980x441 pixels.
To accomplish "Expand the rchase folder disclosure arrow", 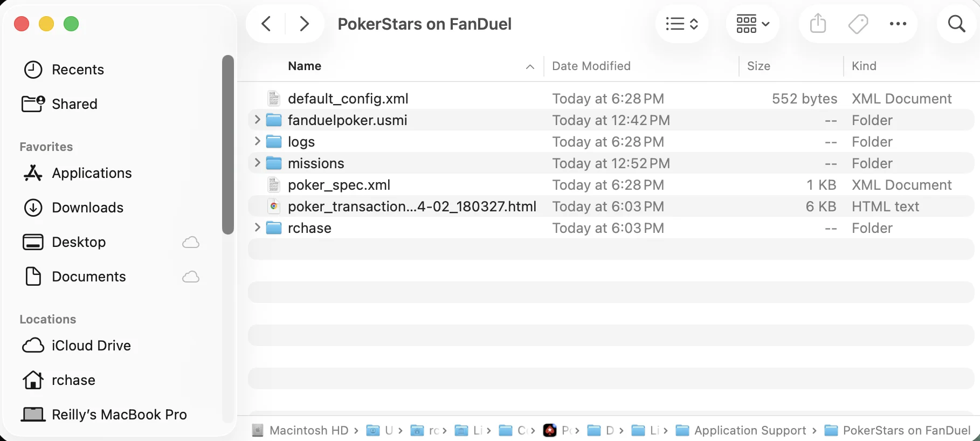I will 257,228.
